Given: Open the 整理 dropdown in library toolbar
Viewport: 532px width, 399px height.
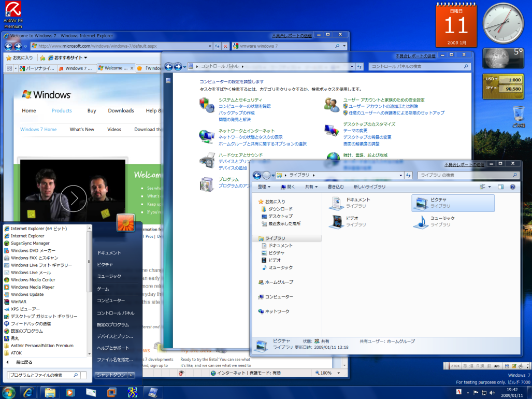Looking at the screenshot, I should click(x=264, y=187).
